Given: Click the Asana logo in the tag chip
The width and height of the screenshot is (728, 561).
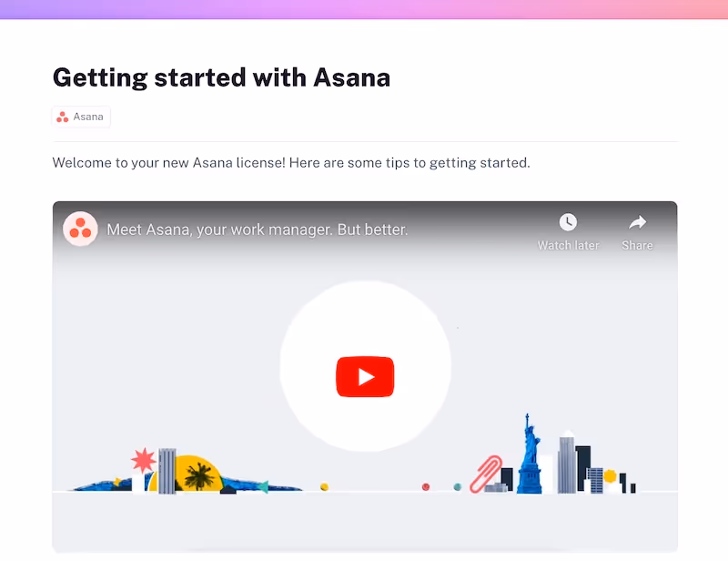Looking at the screenshot, I should pos(62,117).
